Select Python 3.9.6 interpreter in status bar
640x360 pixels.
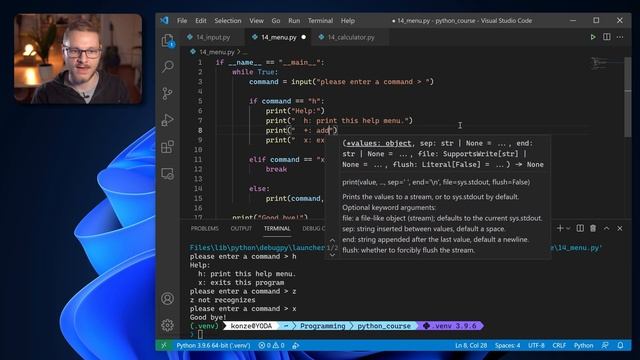213,345
